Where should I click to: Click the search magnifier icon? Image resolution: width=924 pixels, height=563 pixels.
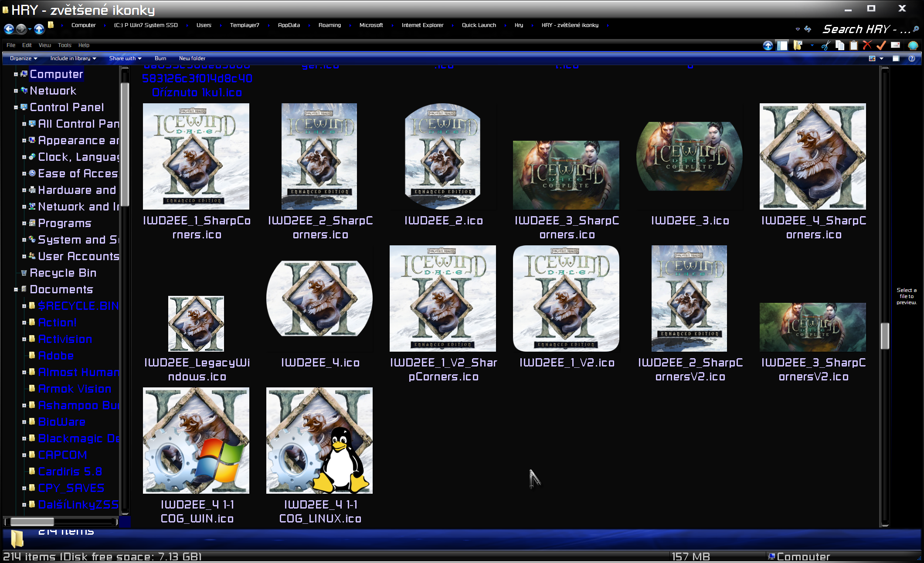916,29
